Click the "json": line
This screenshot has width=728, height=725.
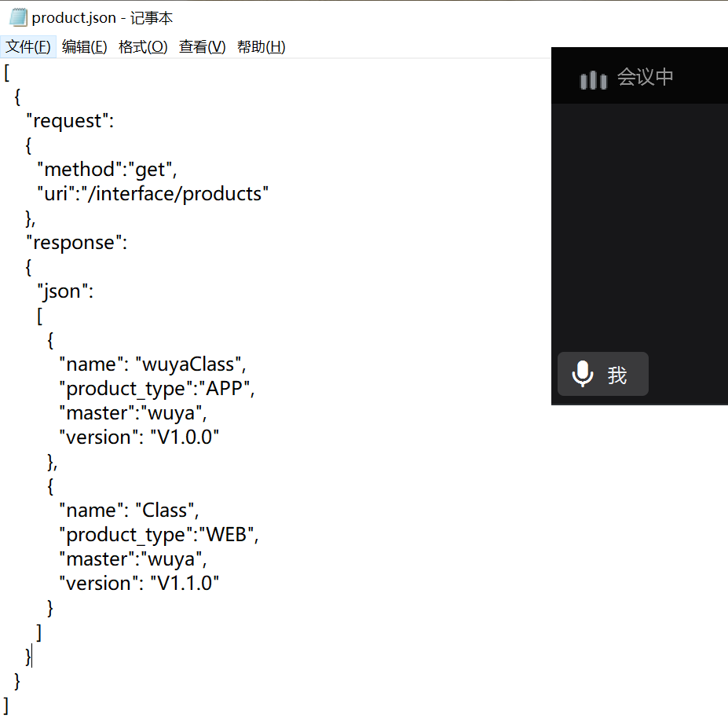pos(65,291)
